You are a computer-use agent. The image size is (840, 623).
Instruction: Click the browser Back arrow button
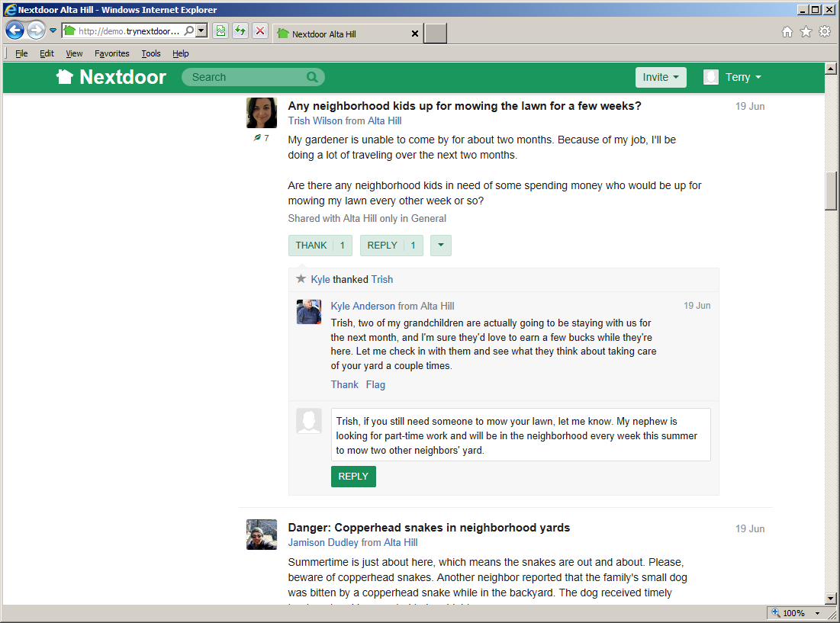14,31
